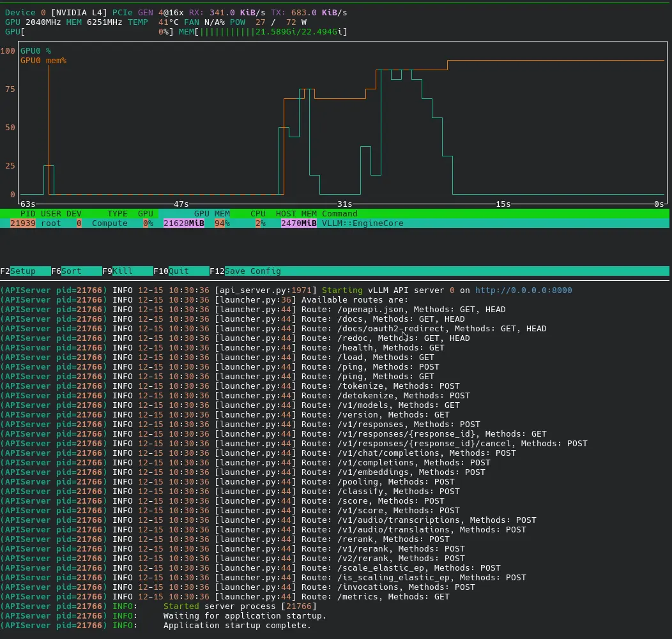Click the /v1/chat/completions route line
Screen dimensions: 672x639
click(258, 453)
